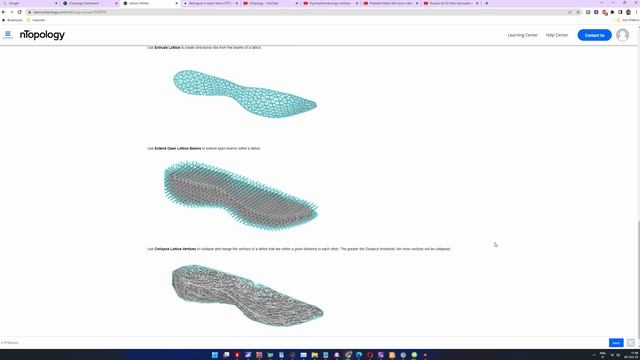Image resolution: width=640 pixels, height=360 pixels.
Task: Switch to the Psychopharmacology Institute tab
Action: click(330, 3)
